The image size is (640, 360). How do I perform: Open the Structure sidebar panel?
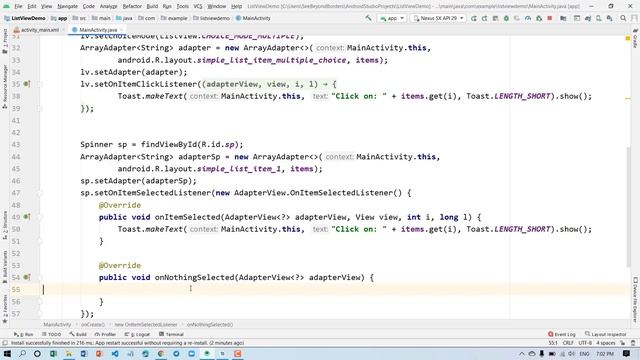[x=5, y=225]
